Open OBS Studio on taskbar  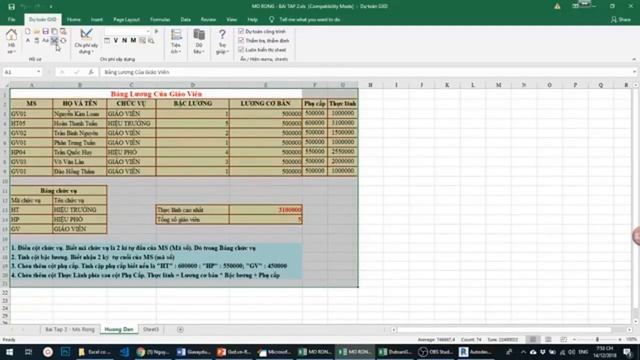coord(436,352)
